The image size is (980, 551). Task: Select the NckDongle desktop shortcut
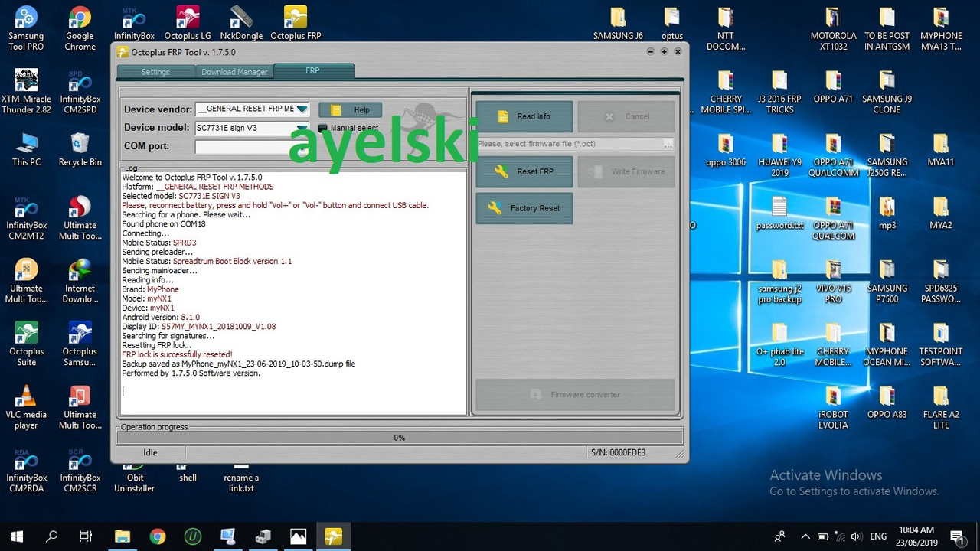point(241,23)
